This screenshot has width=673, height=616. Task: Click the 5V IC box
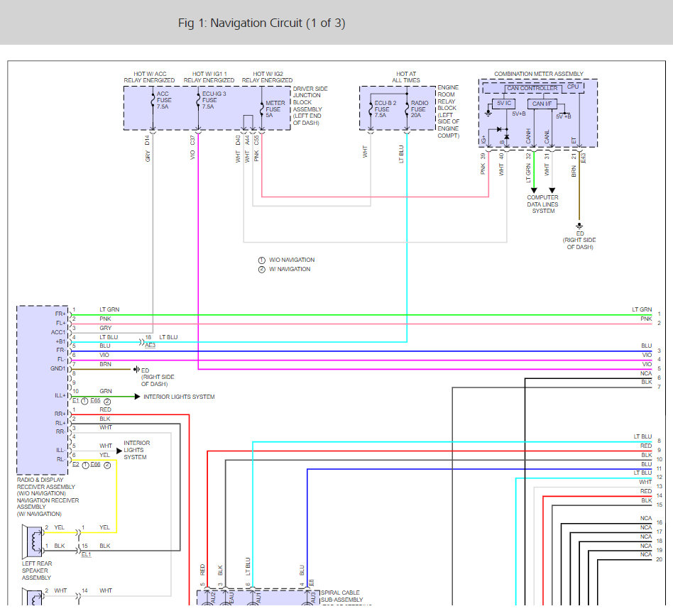point(503,104)
